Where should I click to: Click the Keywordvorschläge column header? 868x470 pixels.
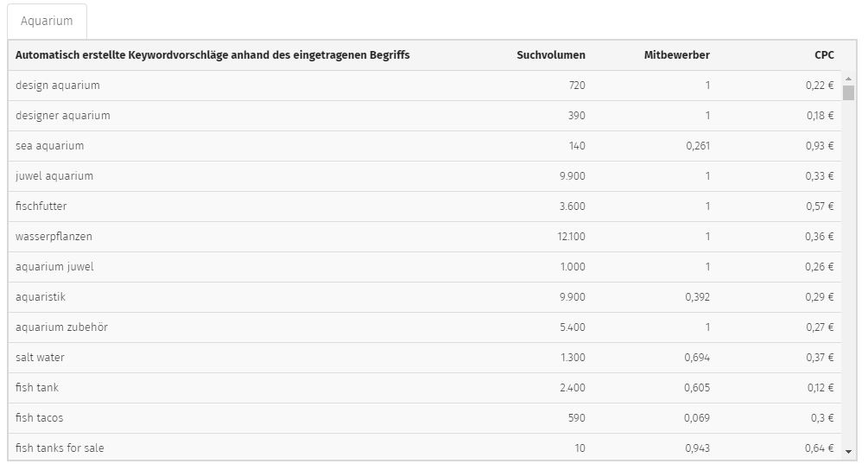pos(212,54)
